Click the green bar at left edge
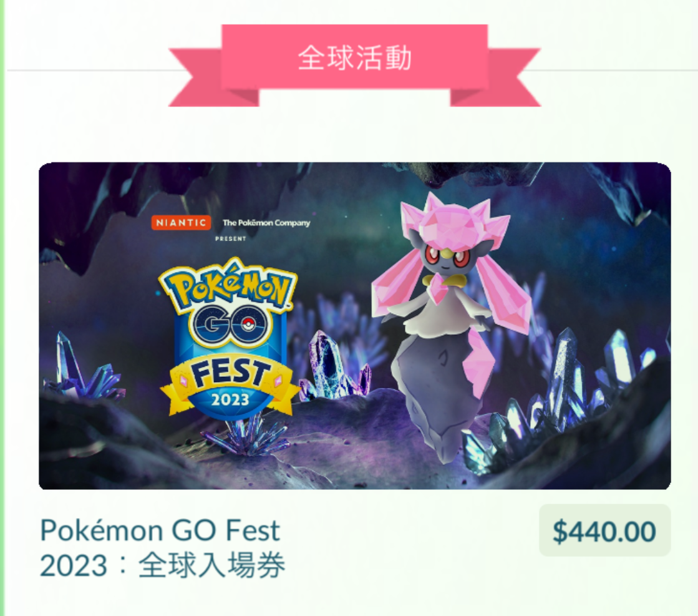This screenshot has width=698, height=616. point(2,308)
